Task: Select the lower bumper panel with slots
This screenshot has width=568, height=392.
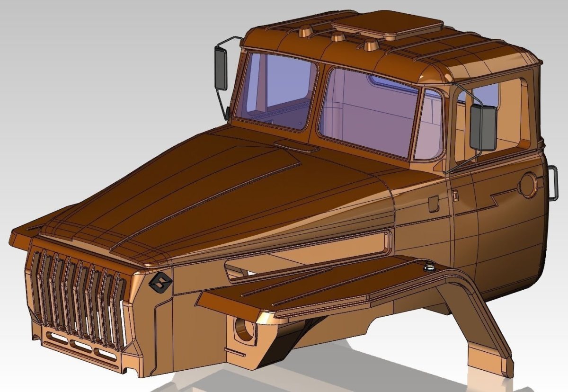Action: (x=81, y=349)
